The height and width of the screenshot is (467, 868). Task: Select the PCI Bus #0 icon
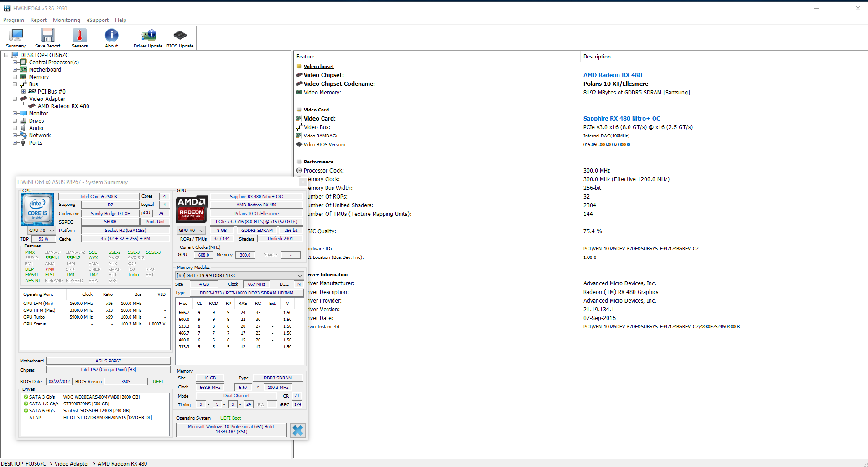point(32,92)
